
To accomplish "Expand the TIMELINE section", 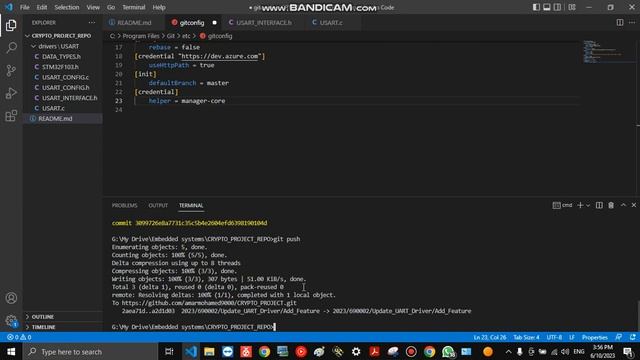I will [x=62, y=327].
